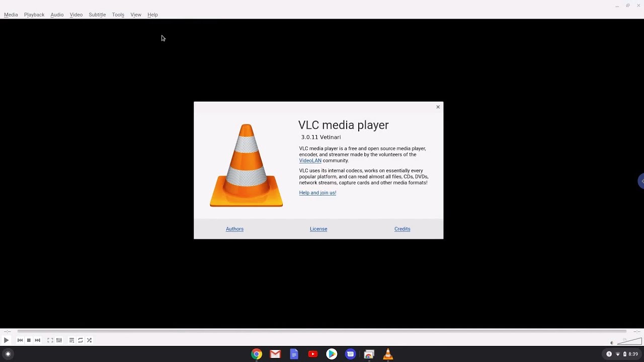644x362 pixels.
Task: Open the Tools menu
Action: point(118,15)
